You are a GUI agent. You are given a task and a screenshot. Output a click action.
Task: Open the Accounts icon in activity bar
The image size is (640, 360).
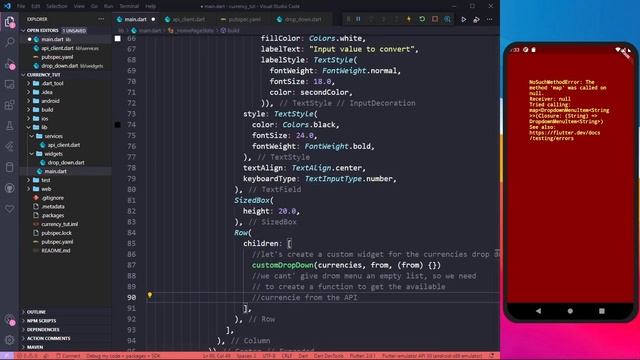(9, 319)
